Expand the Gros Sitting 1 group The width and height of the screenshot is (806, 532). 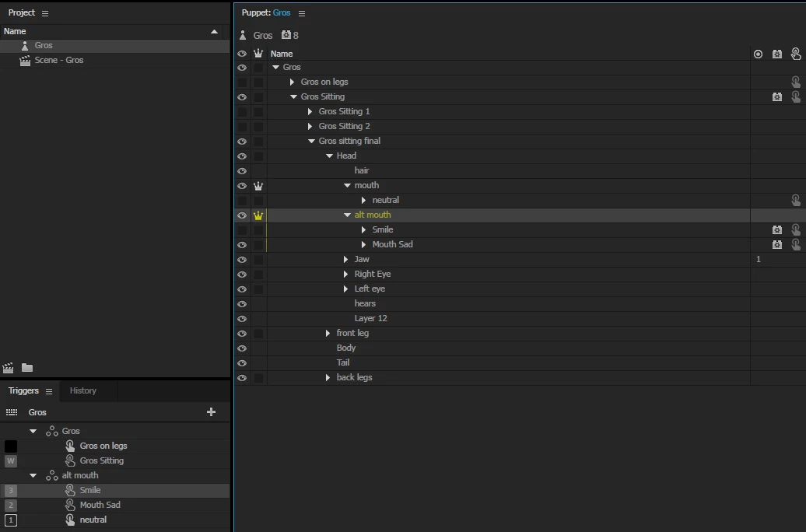310,111
